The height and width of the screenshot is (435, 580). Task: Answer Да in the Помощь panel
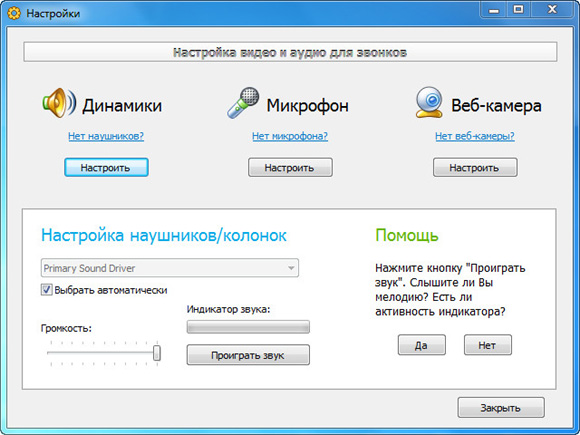[x=421, y=345]
